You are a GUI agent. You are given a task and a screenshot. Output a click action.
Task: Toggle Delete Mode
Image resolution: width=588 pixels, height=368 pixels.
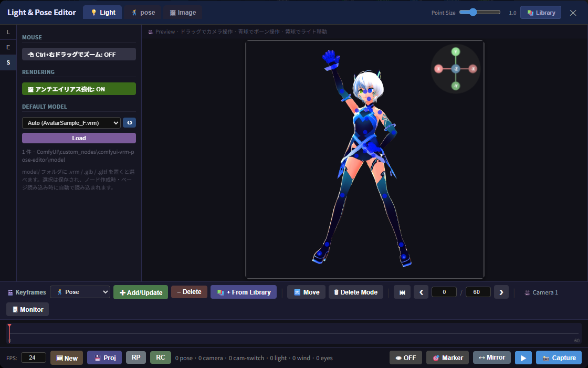[x=356, y=292]
